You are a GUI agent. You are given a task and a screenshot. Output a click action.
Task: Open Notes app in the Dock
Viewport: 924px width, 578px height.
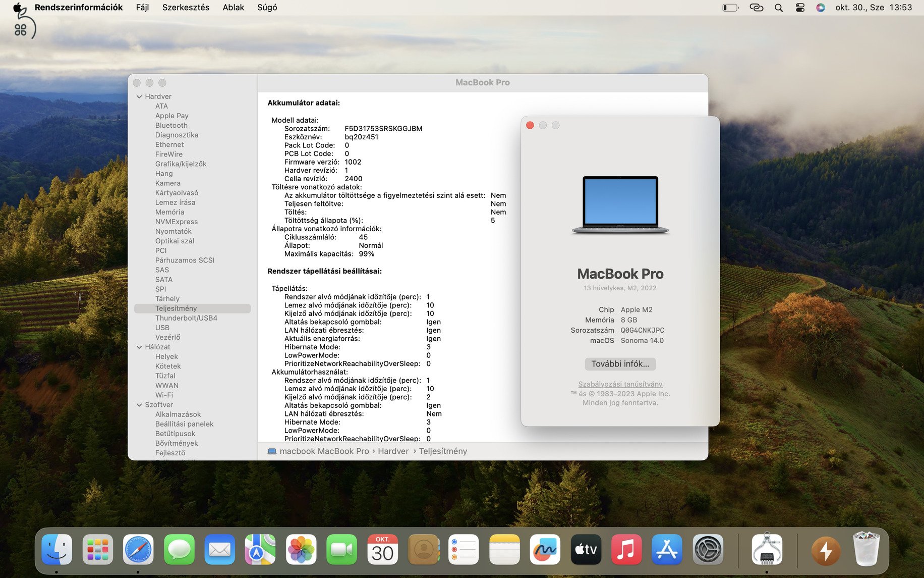point(504,549)
